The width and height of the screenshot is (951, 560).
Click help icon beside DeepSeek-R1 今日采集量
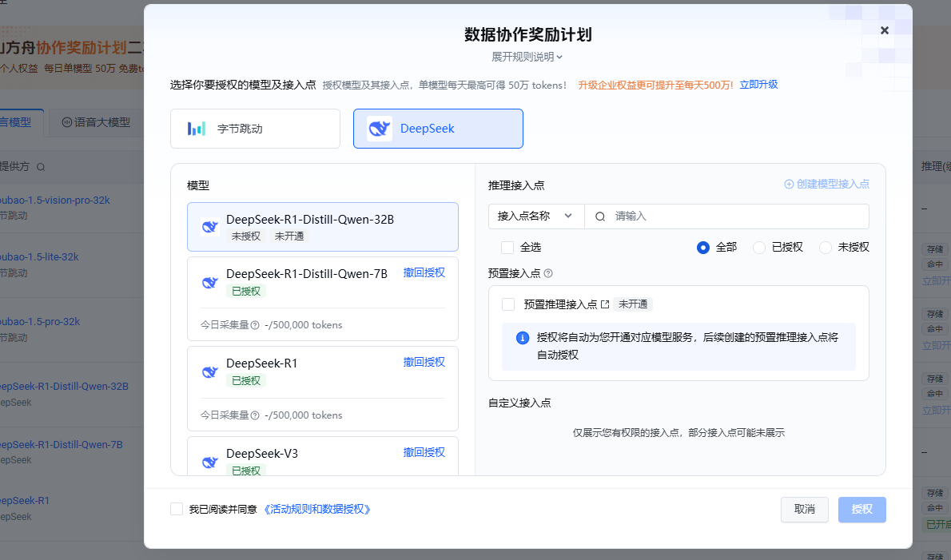pos(255,415)
